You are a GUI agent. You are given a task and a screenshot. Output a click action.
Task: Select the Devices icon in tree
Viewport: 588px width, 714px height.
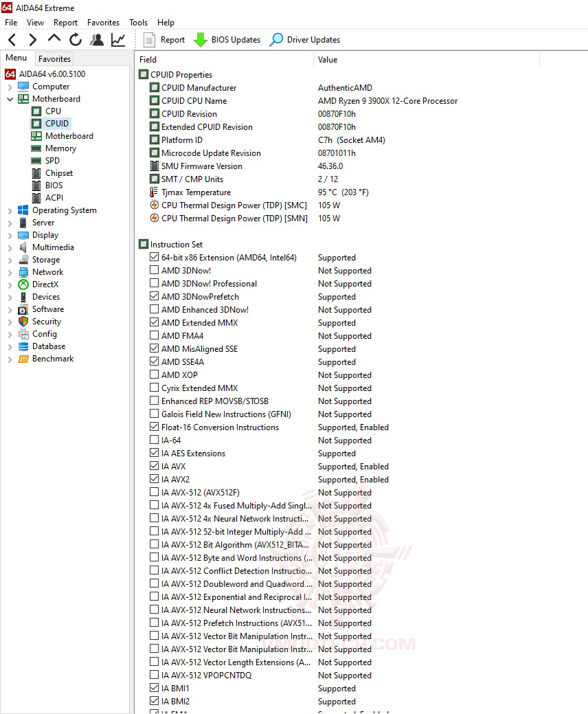point(23,297)
